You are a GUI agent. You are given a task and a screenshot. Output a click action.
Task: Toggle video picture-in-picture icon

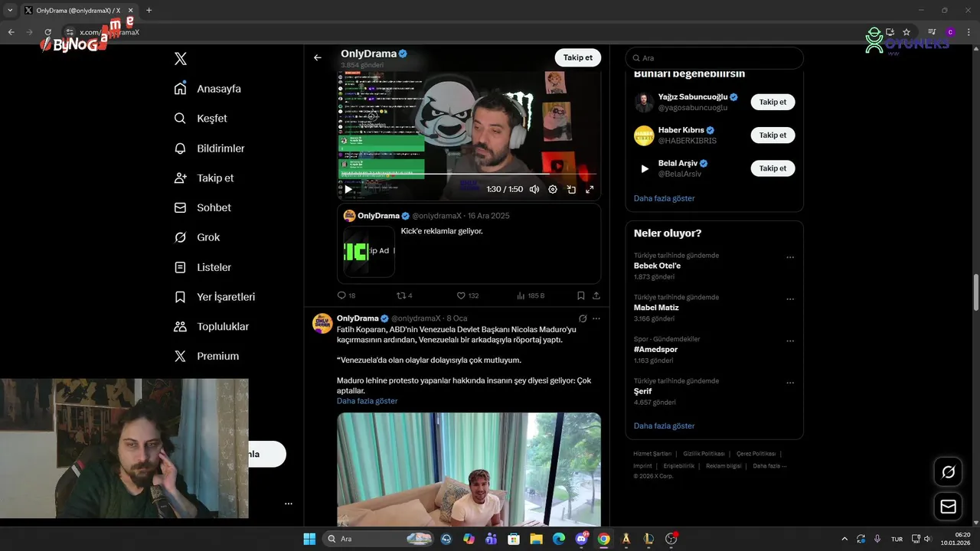tap(571, 189)
